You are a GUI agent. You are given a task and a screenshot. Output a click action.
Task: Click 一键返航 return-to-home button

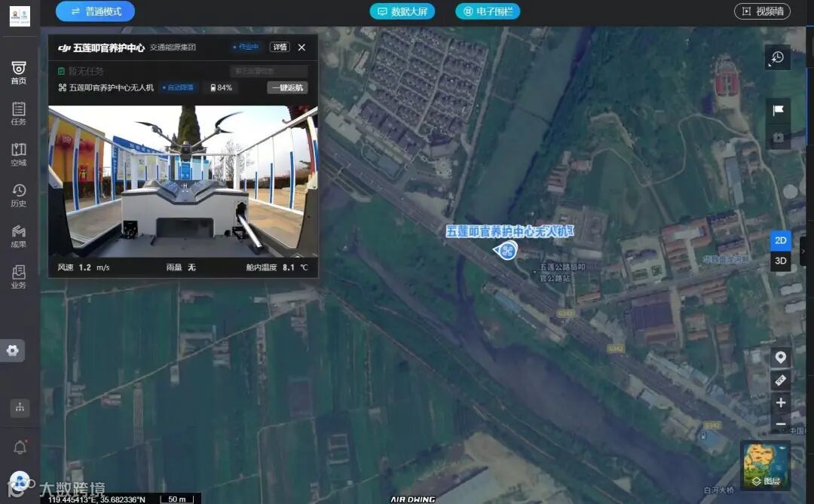(288, 87)
